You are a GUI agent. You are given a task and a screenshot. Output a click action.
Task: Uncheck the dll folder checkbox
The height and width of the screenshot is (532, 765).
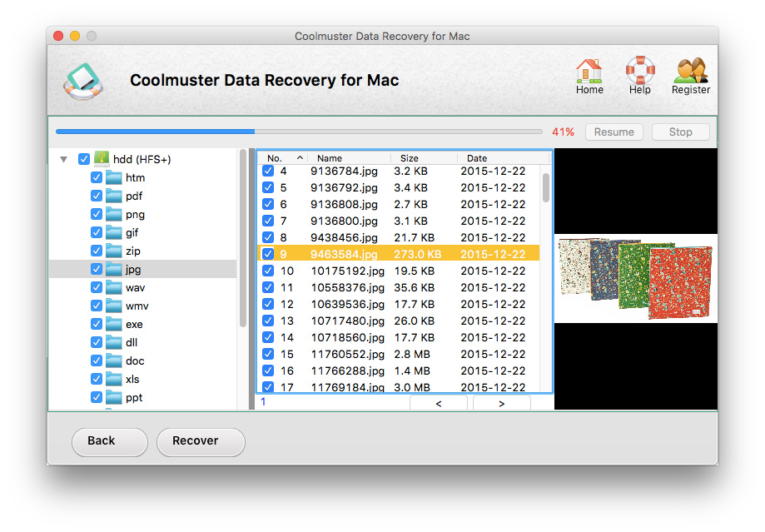point(97,343)
